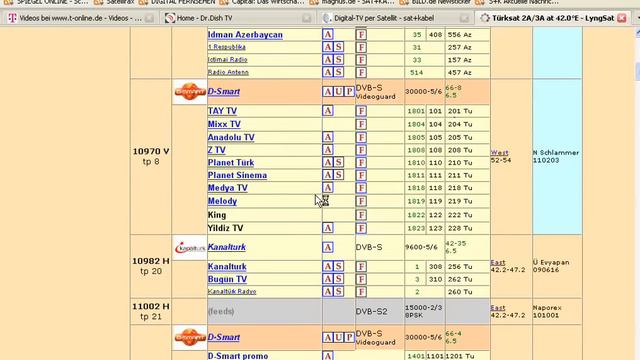Click the 10982 H frequency cell
This screenshot has width=640, height=360.
pyautogui.click(x=151, y=266)
